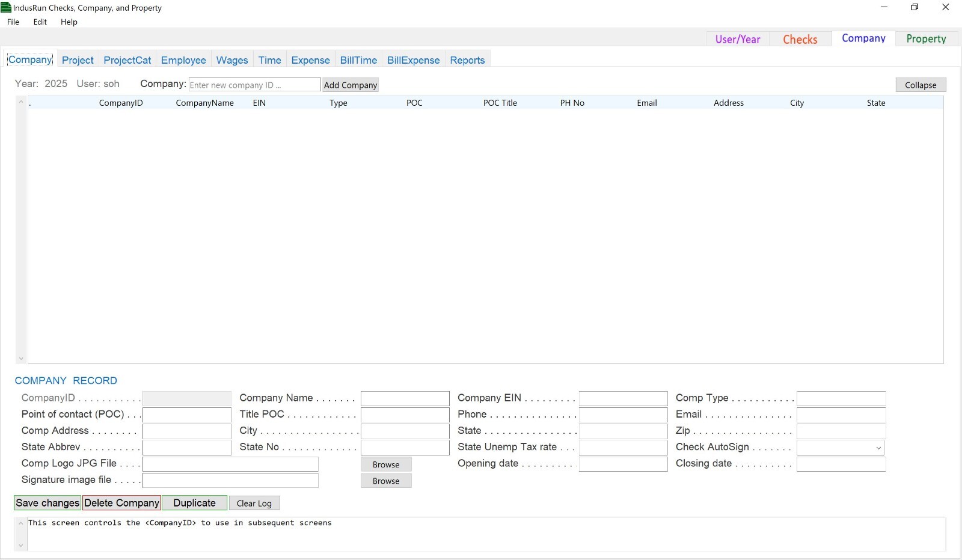Click the Delete Company button

(x=122, y=503)
